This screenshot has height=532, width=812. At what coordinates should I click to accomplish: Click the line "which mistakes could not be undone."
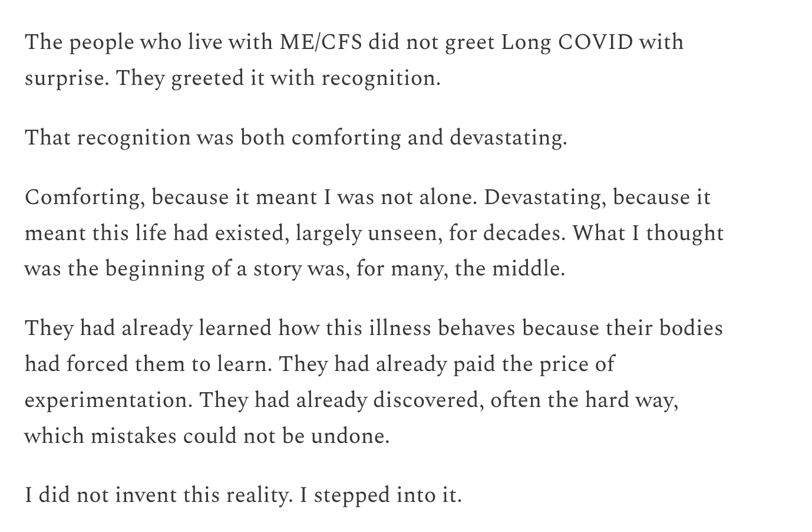207,436
